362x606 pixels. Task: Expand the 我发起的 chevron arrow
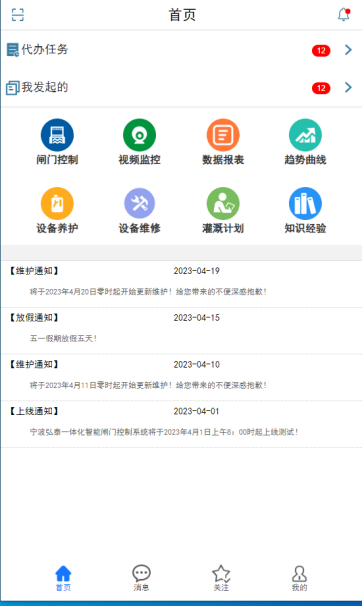[348, 87]
